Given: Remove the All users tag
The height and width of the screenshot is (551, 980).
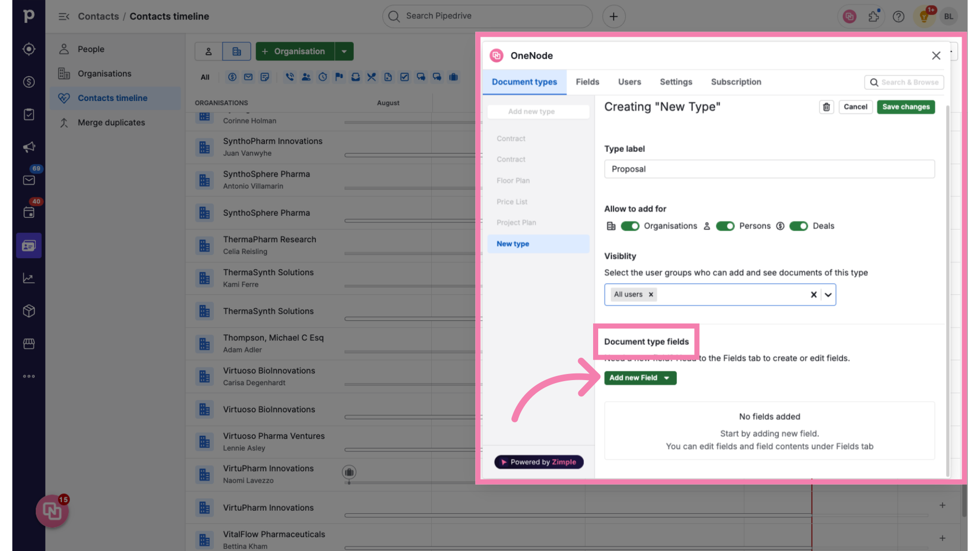Looking at the screenshot, I should [651, 294].
